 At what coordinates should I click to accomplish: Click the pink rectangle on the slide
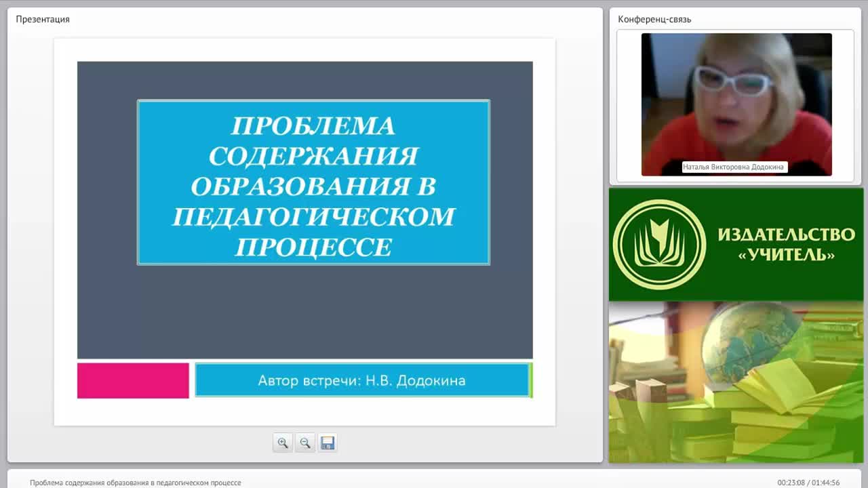(x=133, y=380)
